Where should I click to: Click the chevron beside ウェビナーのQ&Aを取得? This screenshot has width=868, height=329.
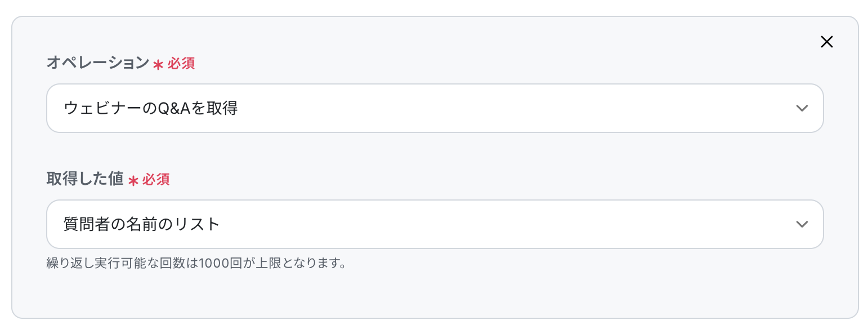[802, 108]
